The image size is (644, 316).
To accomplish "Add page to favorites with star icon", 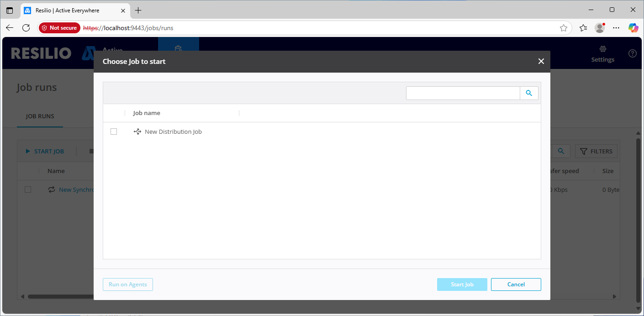I will (564, 28).
